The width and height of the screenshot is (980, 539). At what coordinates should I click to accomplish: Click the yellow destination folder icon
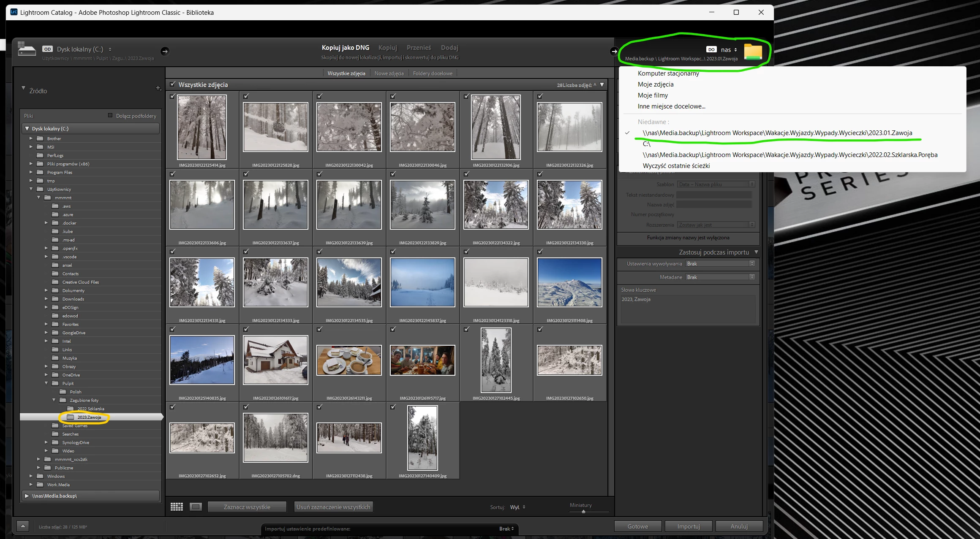click(x=753, y=51)
